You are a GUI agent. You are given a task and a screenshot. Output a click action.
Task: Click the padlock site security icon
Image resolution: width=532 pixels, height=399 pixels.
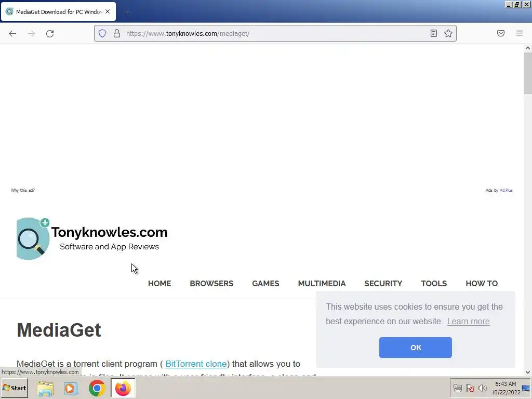click(x=117, y=33)
